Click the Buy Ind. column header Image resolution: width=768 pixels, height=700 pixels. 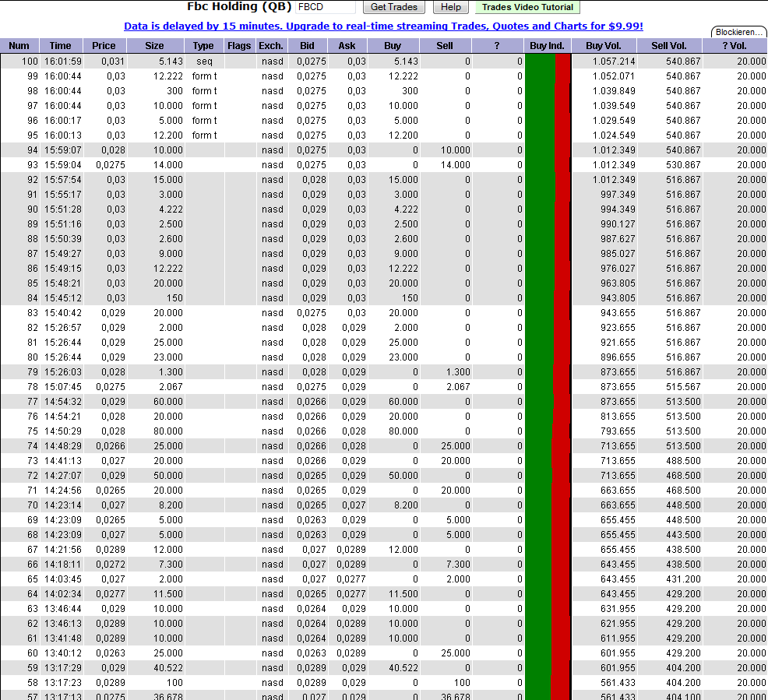point(547,45)
